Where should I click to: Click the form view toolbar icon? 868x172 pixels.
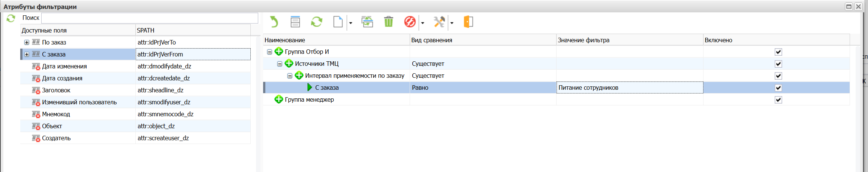[x=295, y=22]
